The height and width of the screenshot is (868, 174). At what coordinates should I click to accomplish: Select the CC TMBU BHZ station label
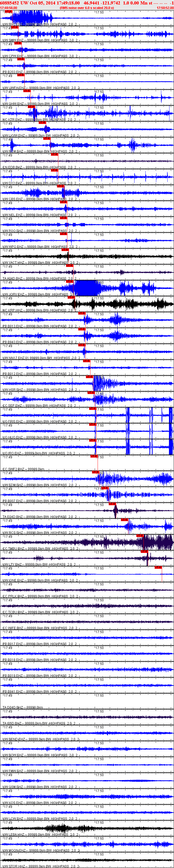pyautogui.click(x=41, y=549)
